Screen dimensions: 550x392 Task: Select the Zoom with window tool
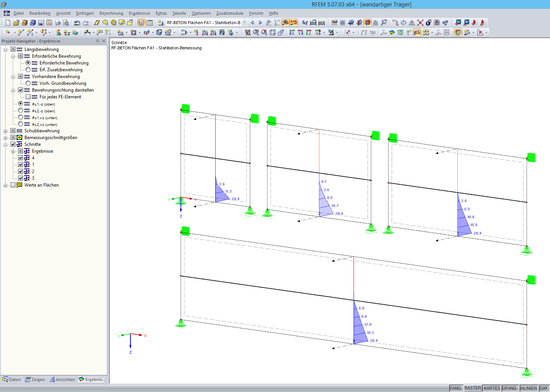tap(256, 32)
